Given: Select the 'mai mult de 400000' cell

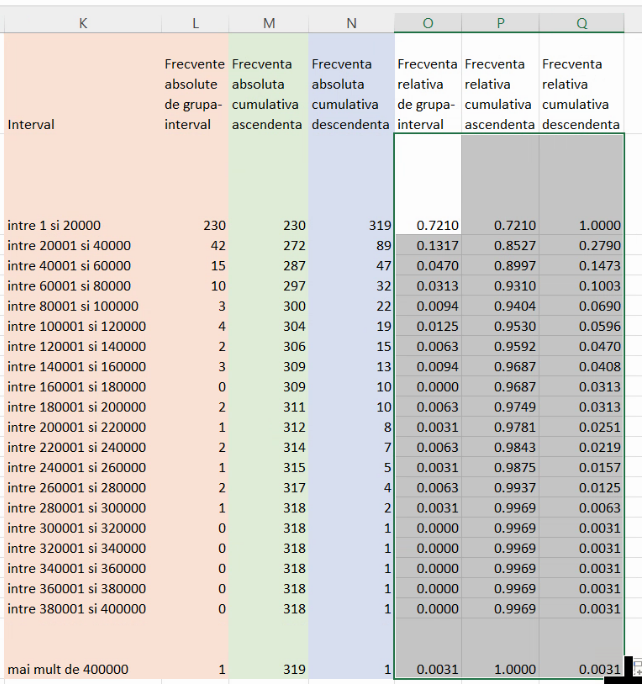Looking at the screenshot, I should click(82, 669).
